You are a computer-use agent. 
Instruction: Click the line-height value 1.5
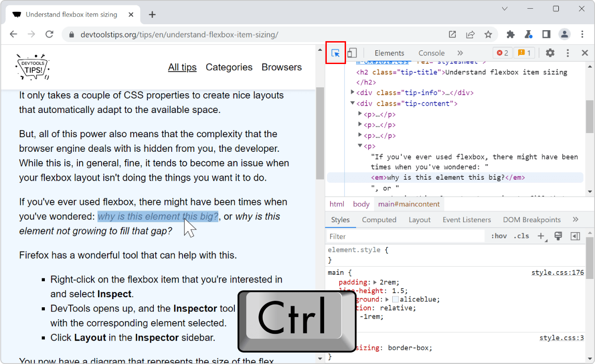pyautogui.click(x=400, y=291)
